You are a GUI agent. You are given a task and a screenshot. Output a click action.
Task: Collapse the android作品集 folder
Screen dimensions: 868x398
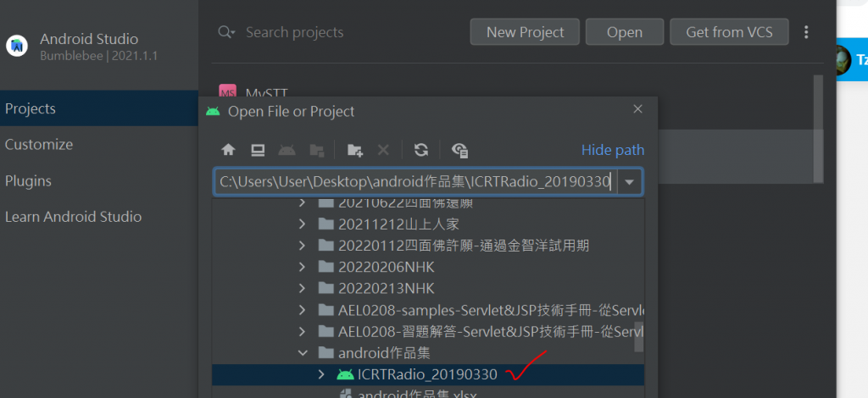coord(303,352)
